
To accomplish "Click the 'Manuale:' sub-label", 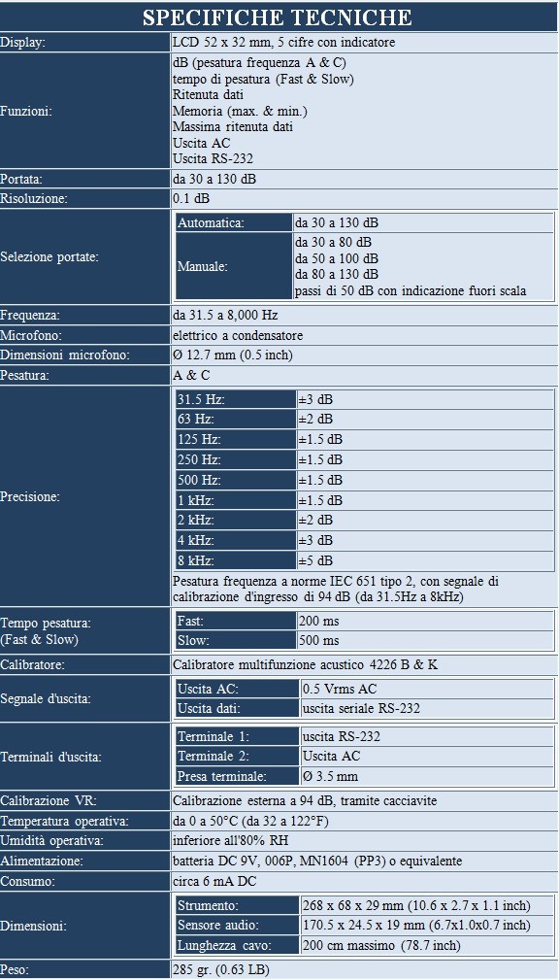I will [234, 266].
